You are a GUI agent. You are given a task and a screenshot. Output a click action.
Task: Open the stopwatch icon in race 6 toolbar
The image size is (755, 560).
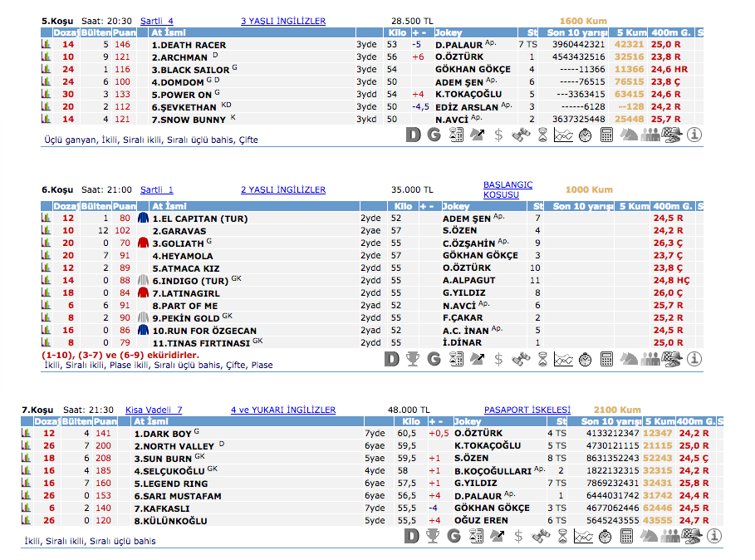(586, 359)
